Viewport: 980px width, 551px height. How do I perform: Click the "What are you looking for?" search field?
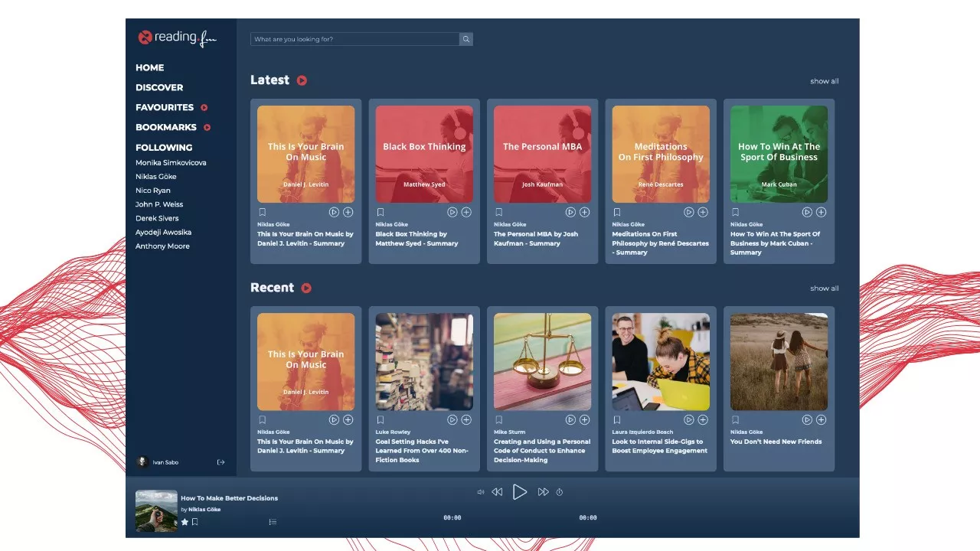354,39
